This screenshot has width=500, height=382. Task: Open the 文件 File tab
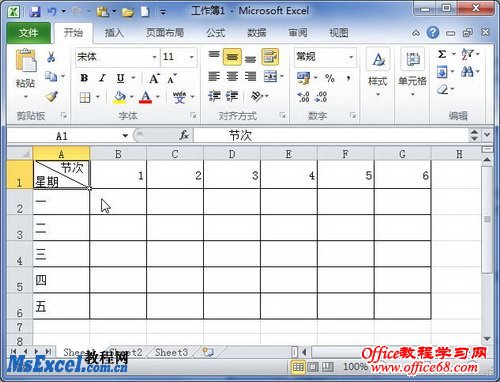click(28, 33)
